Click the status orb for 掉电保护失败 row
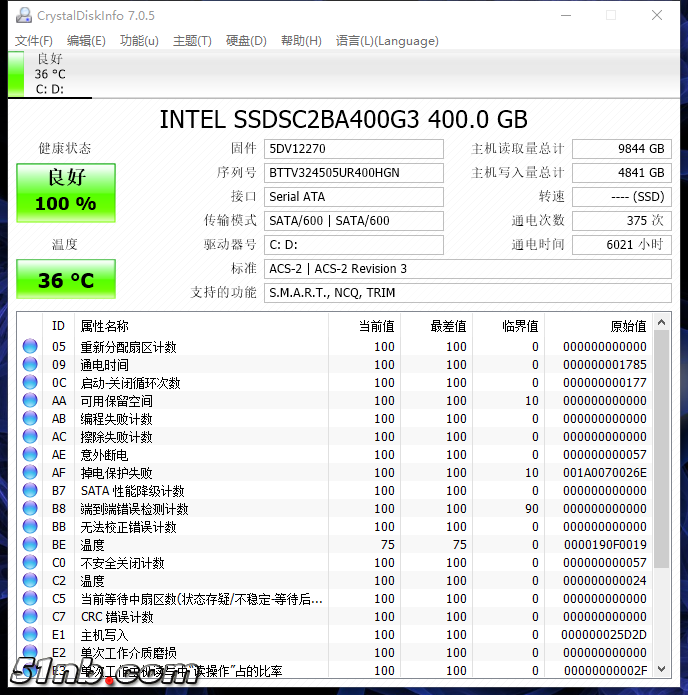Image resolution: width=688 pixels, height=695 pixels. [x=30, y=473]
